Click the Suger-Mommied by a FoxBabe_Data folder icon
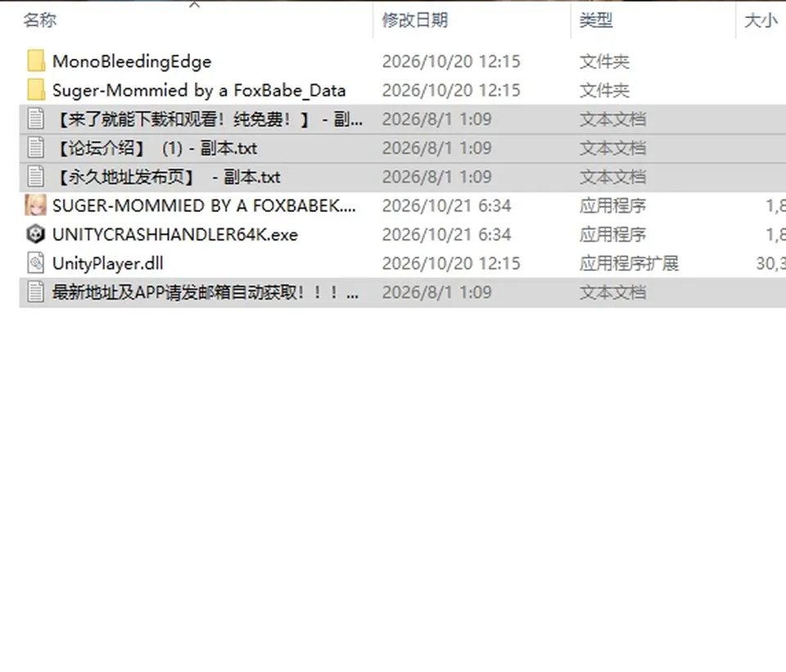Viewport: 786px width, 672px height. click(x=35, y=90)
